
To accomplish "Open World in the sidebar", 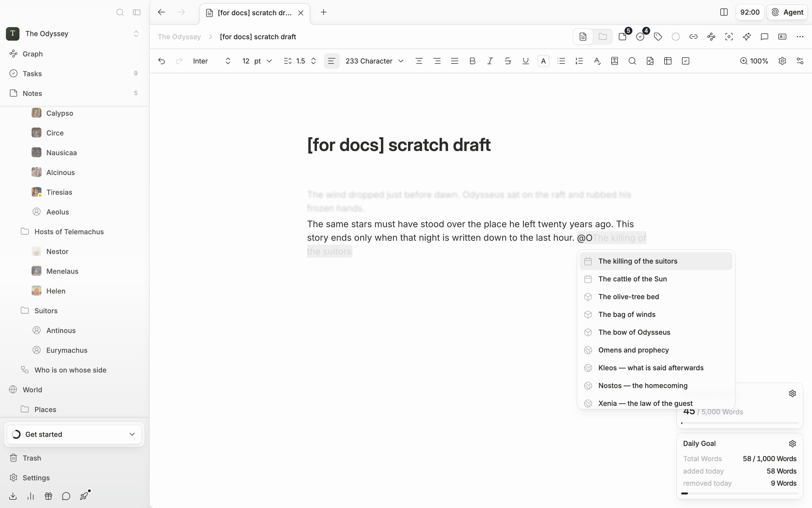I will (x=74, y=390).
